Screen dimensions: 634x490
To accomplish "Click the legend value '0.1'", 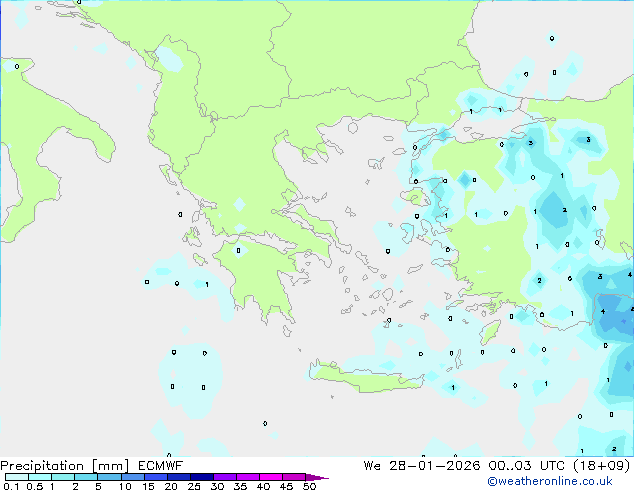I will coord(11,486).
